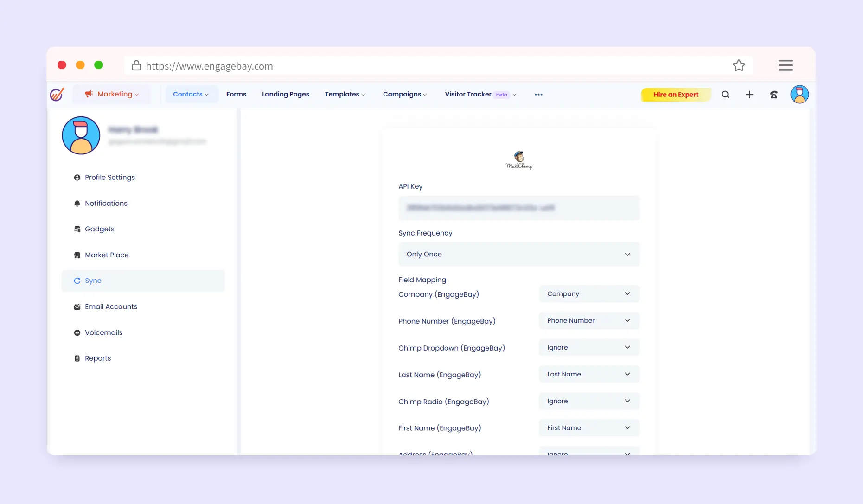The image size is (863, 504).
Task: Click the large profile avatar in sidebar
Action: tap(81, 135)
